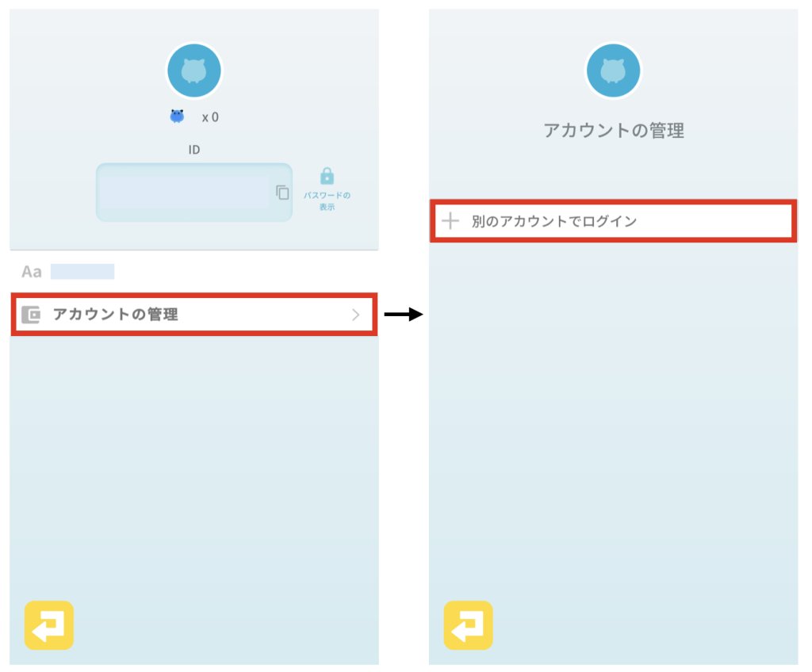Click the ID label above the field
The image size is (812, 672).
[x=194, y=150]
